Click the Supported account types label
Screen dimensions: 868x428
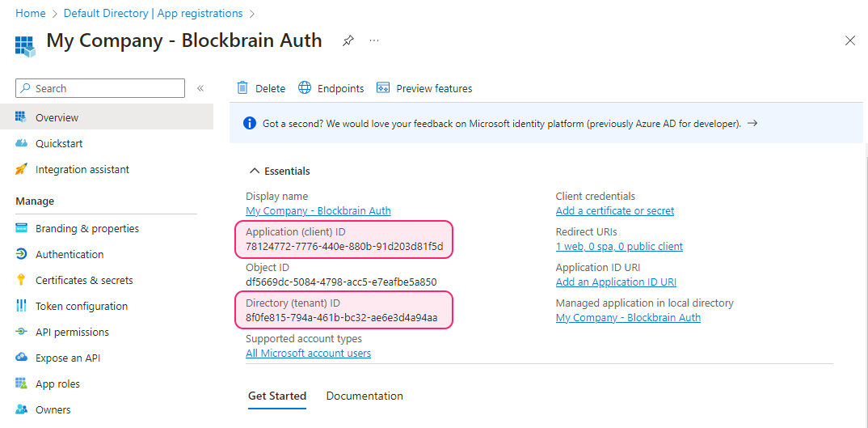coord(304,339)
